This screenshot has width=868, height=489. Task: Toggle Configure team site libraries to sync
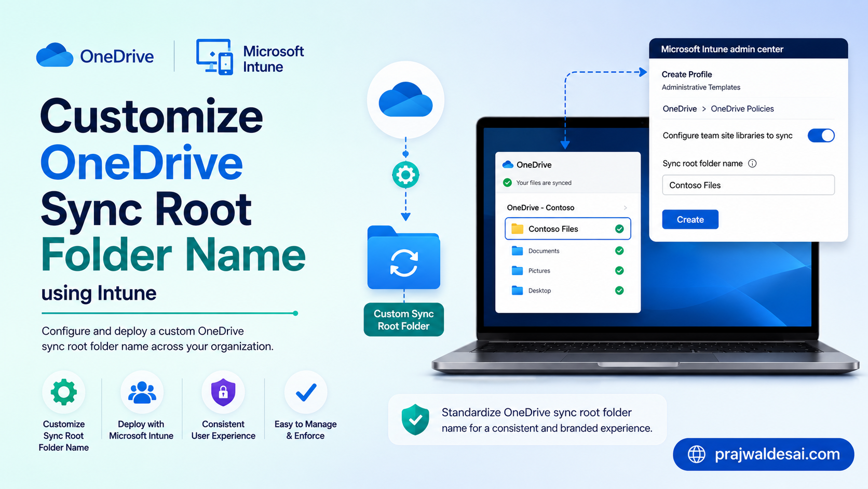point(821,136)
